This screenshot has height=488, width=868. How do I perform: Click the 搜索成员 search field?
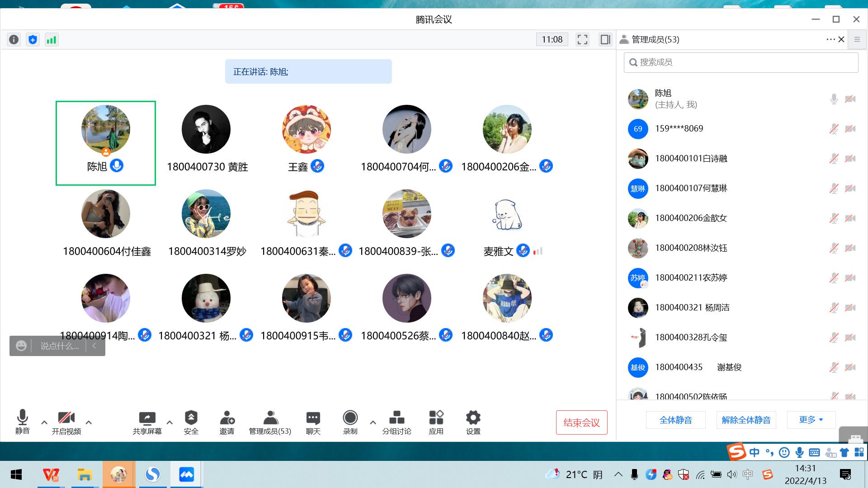pyautogui.click(x=741, y=62)
